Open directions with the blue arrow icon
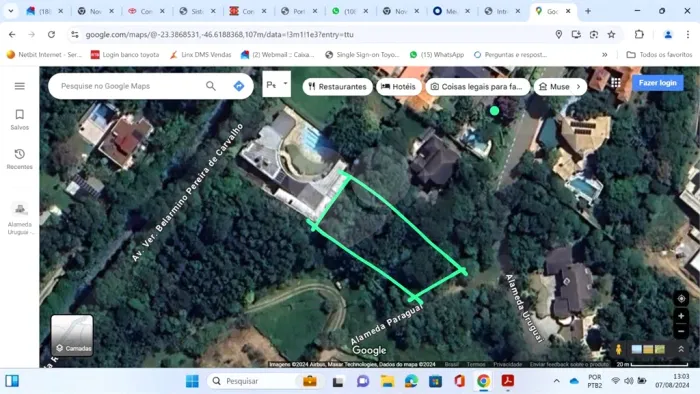Screen dimensions: 700x394 coord(239,86)
